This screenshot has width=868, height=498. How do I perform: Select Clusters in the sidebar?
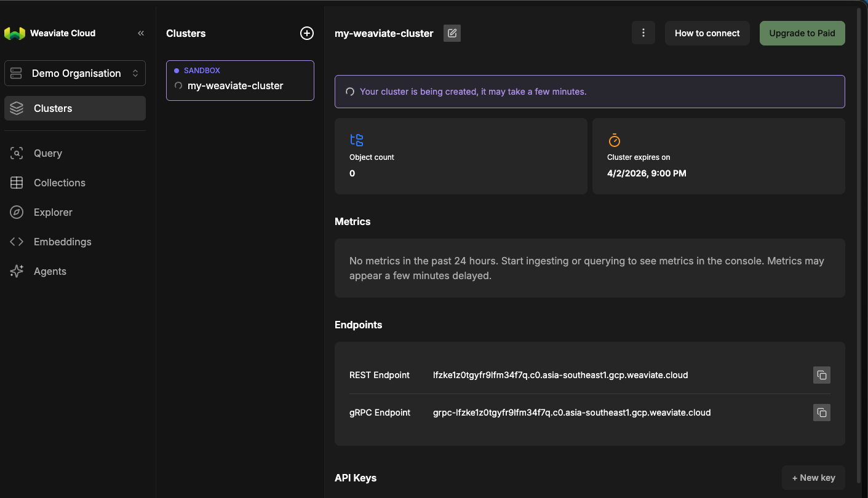(75, 108)
